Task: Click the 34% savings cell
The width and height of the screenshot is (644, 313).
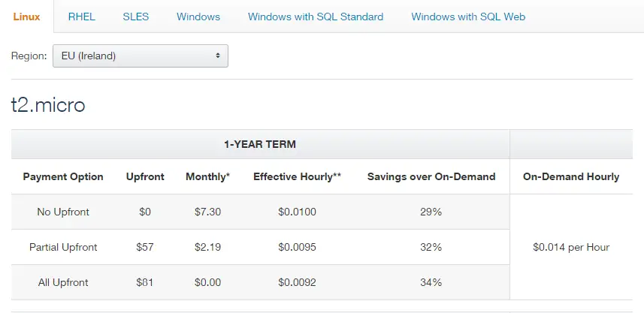Action: coord(431,283)
